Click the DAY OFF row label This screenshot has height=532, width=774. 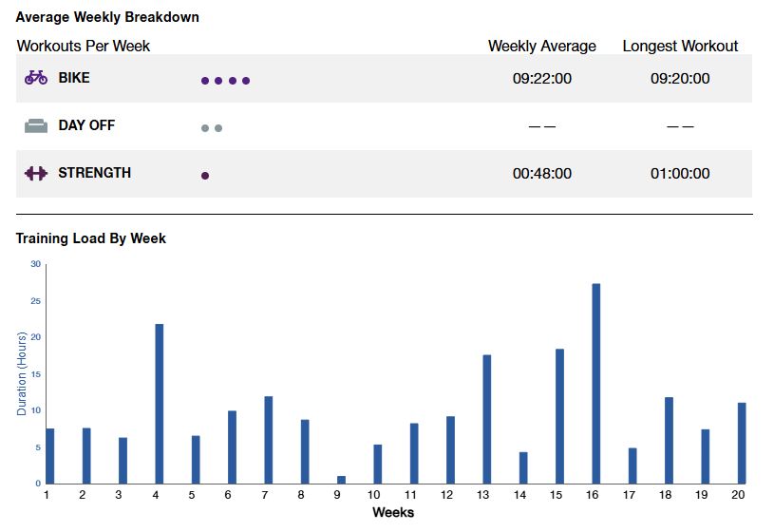tap(86, 125)
